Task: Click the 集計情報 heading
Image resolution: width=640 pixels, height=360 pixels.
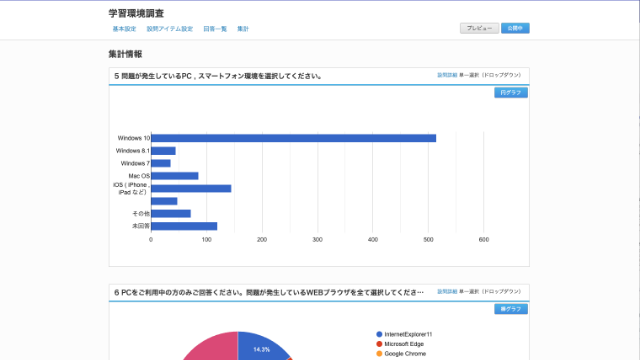Action: tap(125, 54)
